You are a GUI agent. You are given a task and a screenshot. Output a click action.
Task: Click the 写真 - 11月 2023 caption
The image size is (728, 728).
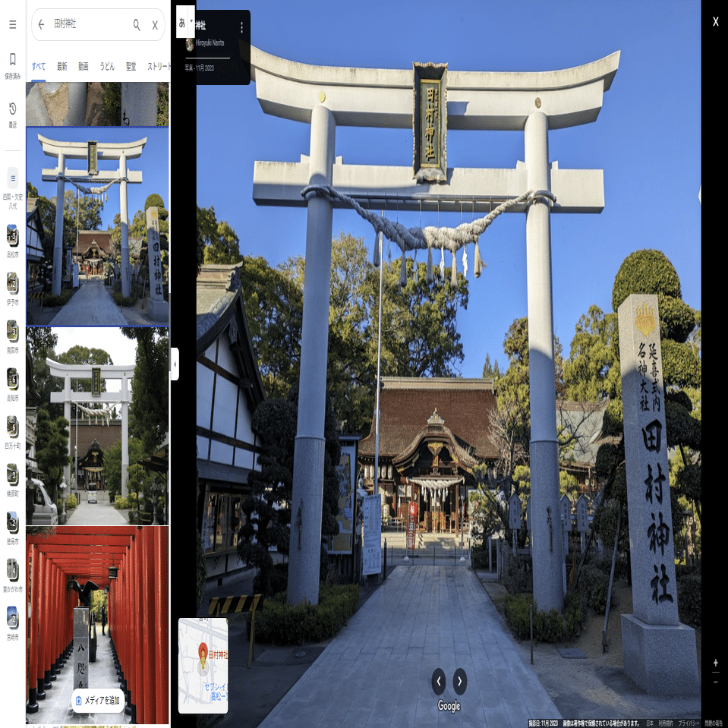tap(199, 68)
